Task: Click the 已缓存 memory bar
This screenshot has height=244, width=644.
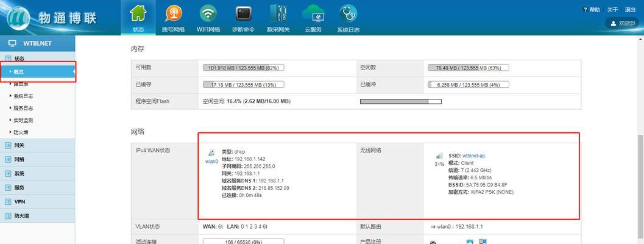Action: coord(243,84)
